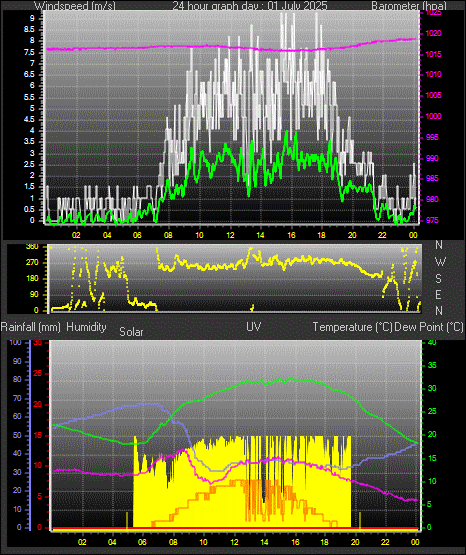Click the 180 wind direction label

coord(32,279)
